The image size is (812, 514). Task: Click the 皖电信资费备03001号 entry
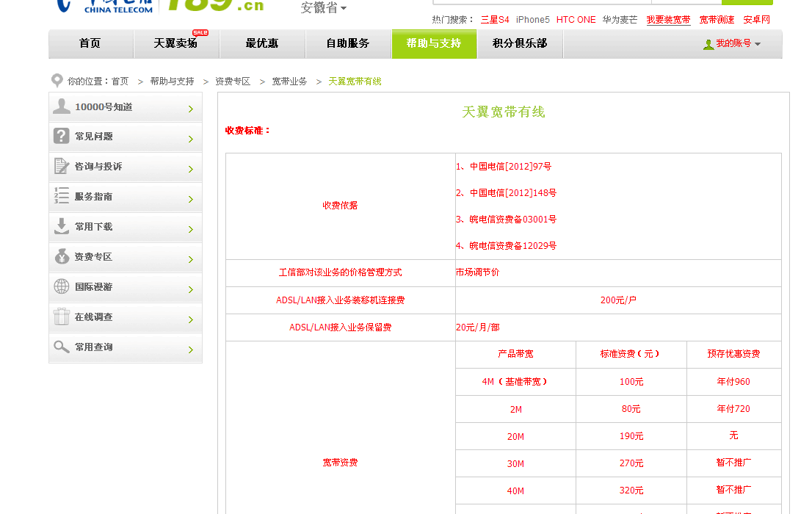512,219
